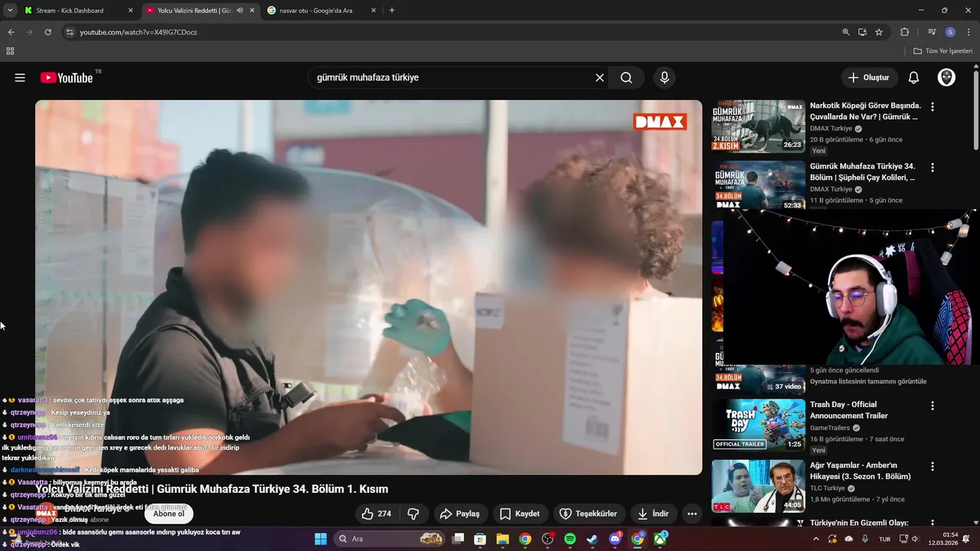Click the Chrome address bar URL
This screenshot has width=980, height=551.
pos(139,32)
